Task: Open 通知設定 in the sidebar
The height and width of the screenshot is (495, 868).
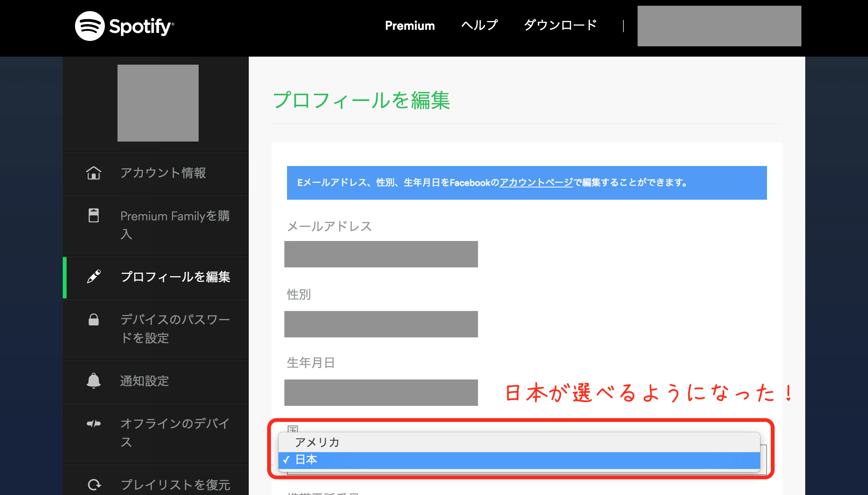Action: [156, 382]
